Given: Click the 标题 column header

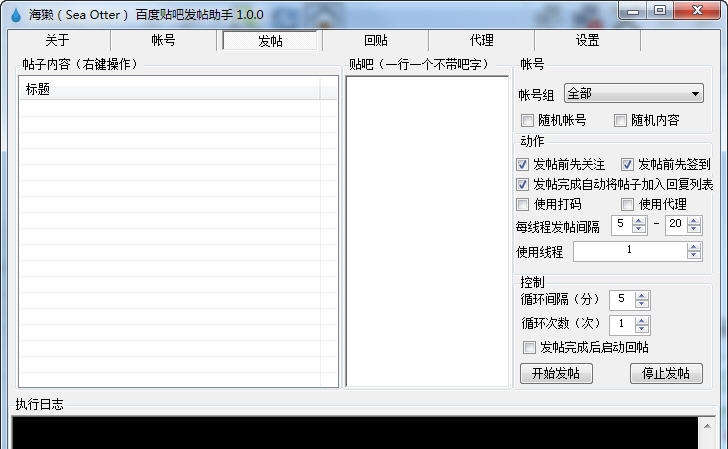Looking at the screenshot, I should point(170,89).
